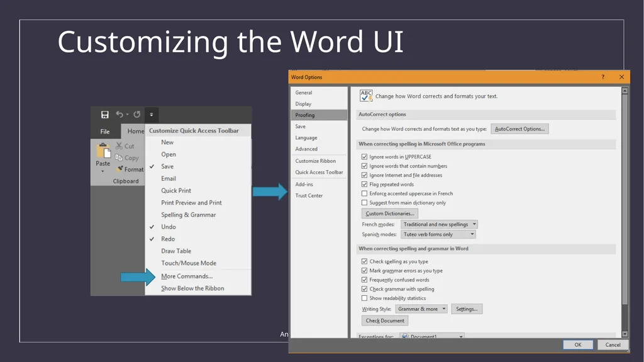Open Spanish modes dropdown
The height and width of the screenshot is (362, 644).
click(x=438, y=234)
